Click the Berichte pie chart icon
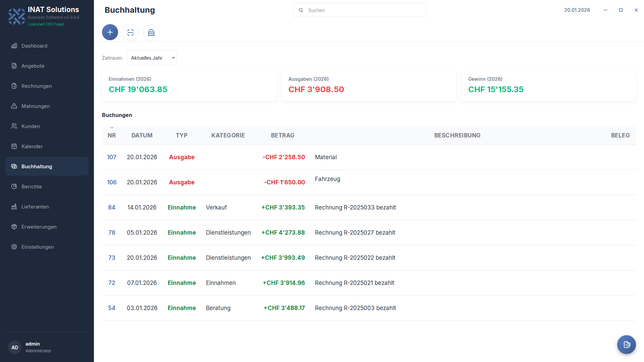The width and height of the screenshot is (644, 362). 14,186
